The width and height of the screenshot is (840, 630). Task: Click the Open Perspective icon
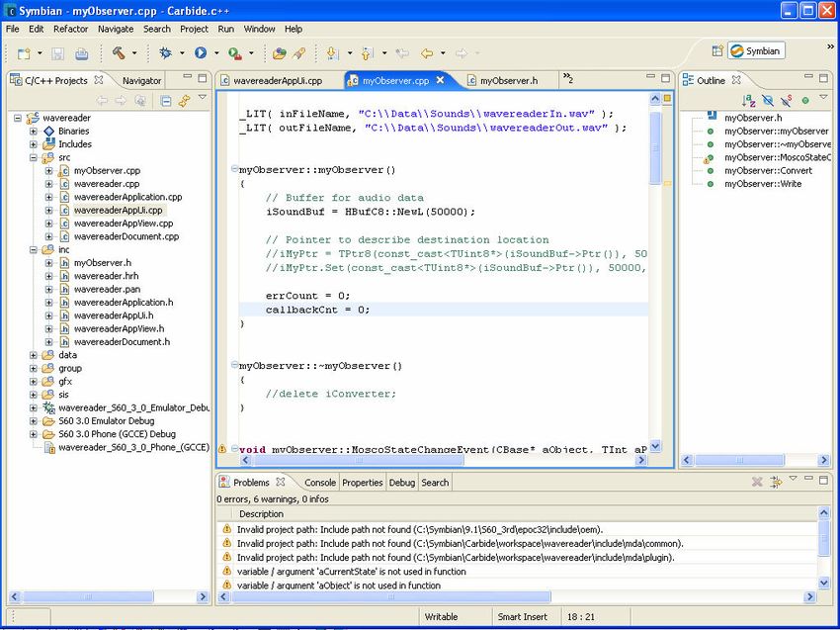tap(717, 51)
